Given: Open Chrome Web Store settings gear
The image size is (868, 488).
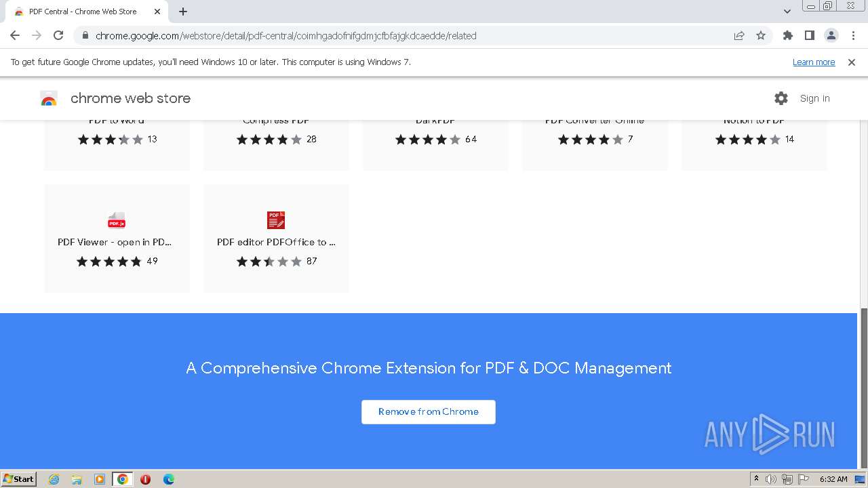Looking at the screenshot, I should [x=781, y=98].
